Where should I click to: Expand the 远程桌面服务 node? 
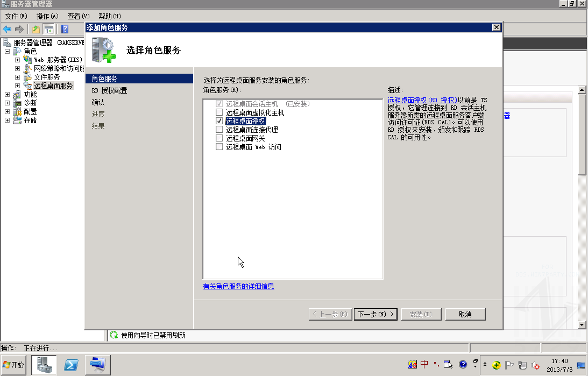click(17, 86)
